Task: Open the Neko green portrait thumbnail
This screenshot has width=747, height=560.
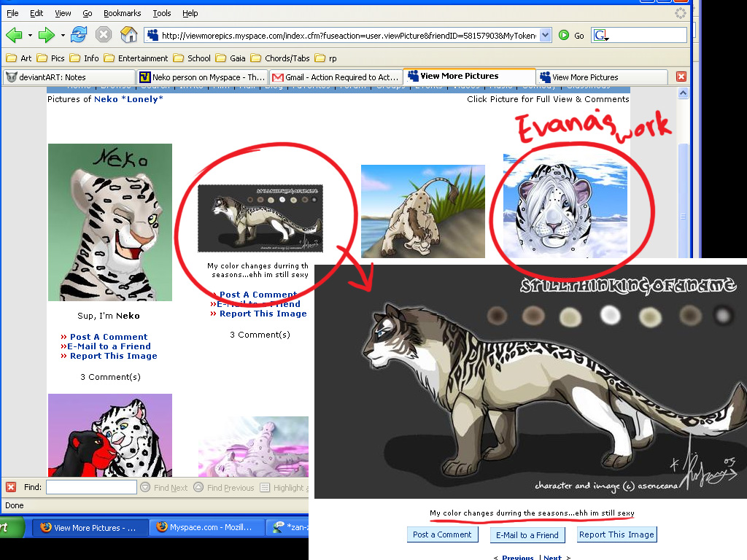Action: (x=110, y=222)
